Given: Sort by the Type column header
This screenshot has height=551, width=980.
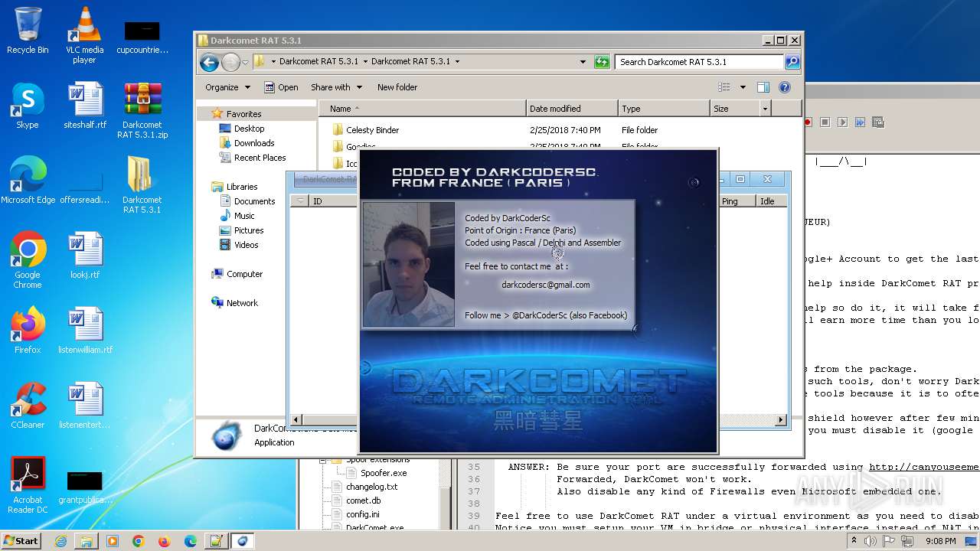Looking at the screenshot, I should [664, 109].
